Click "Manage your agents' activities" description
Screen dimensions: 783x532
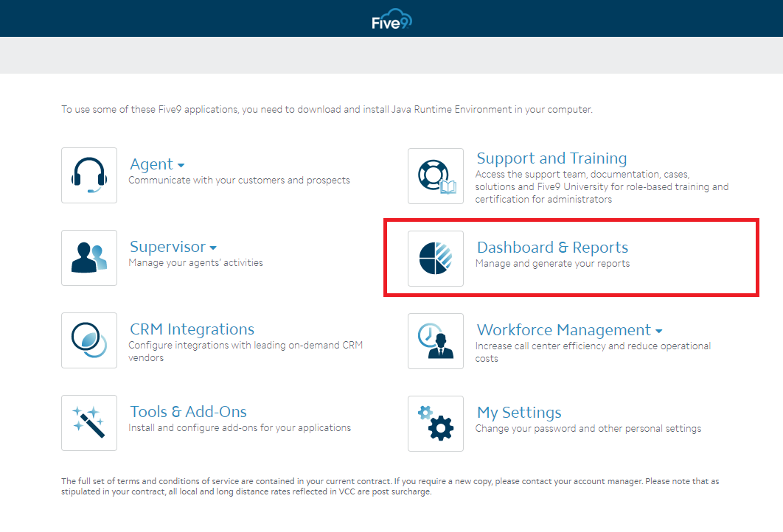pos(195,262)
